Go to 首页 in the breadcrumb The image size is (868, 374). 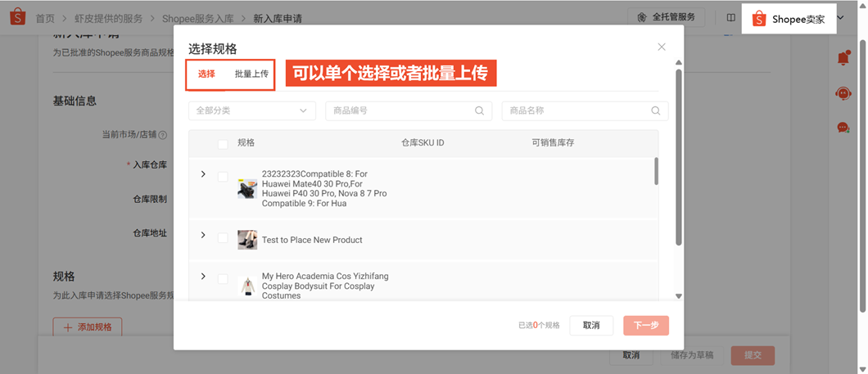coord(45,18)
